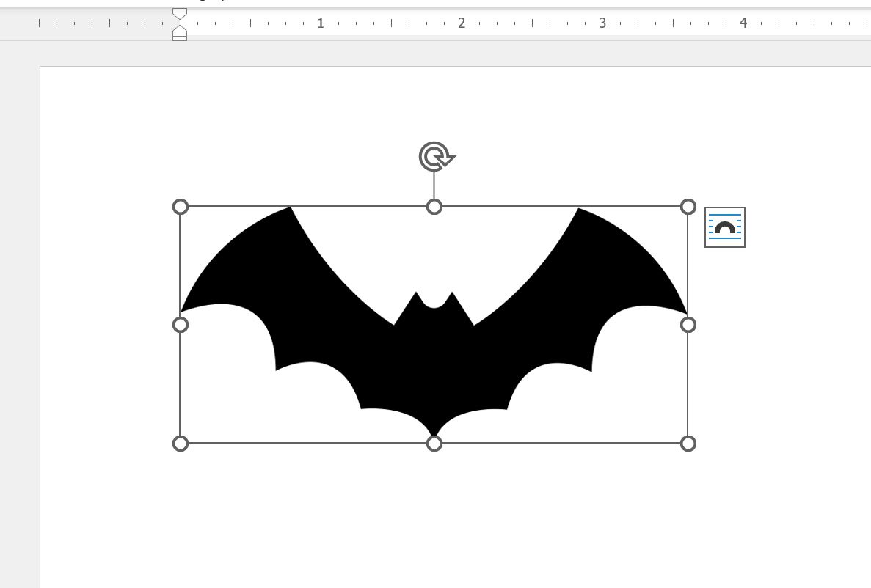Select the bottom-right corner sizing handle
This screenshot has height=588, width=871.
coord(688,444)
